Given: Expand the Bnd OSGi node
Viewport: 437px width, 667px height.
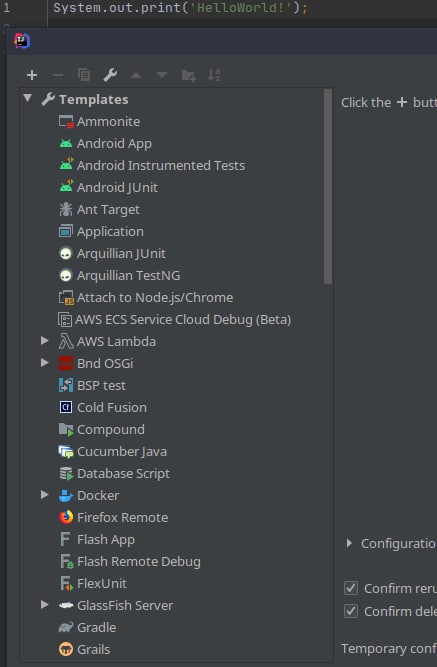Looking at the screenshot, I should tap(44, 363).
